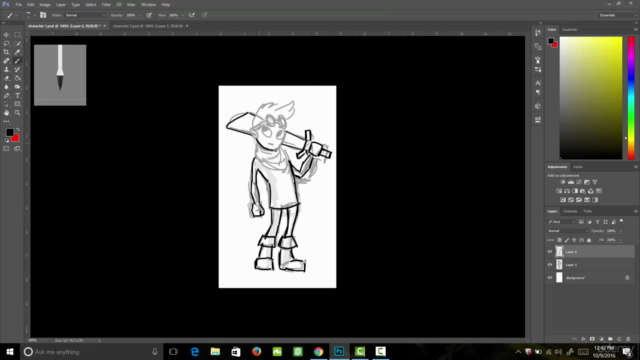Select the Pen tool
Screen dimensions: 640x360
click(x=6, y=96)
